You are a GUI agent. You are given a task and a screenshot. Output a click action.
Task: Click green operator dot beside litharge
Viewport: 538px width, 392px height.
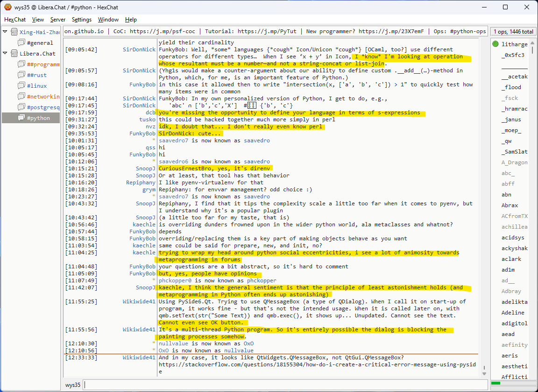click(x=495, y=44)
